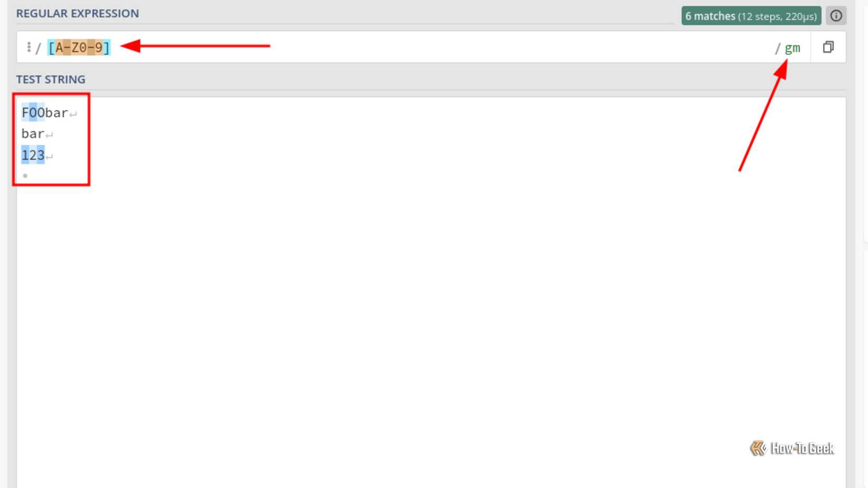Screen dimensions: 868x488
Task: Click the opening slash delimiter of regex
Action: pyautogui.click(x=38, y=48)
